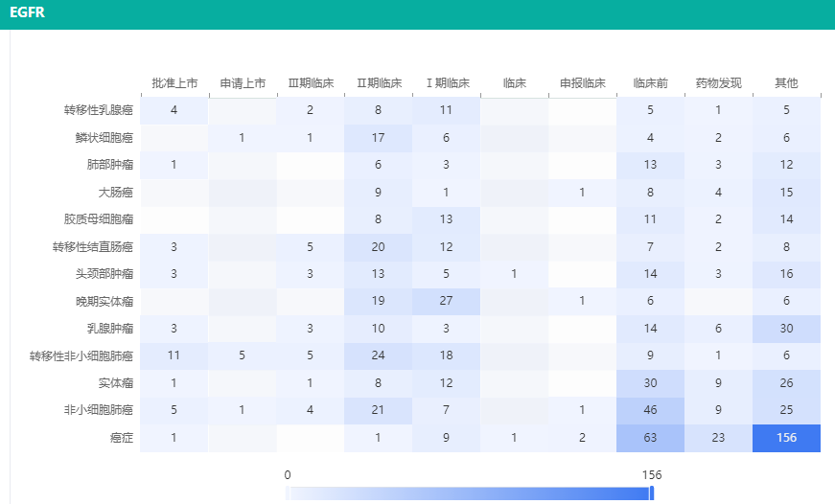Click the slider handle at the 0 end

point(288,493)
